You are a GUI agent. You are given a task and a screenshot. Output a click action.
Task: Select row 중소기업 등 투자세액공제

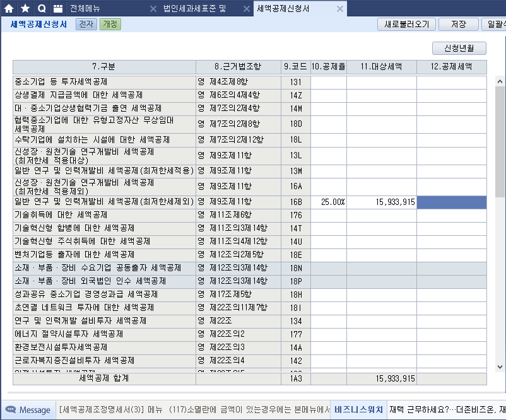tap(249, 82)
